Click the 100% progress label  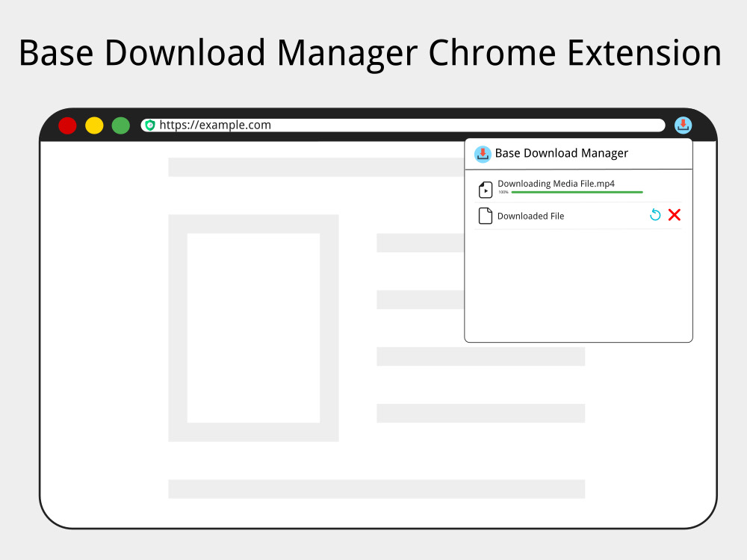503,192
